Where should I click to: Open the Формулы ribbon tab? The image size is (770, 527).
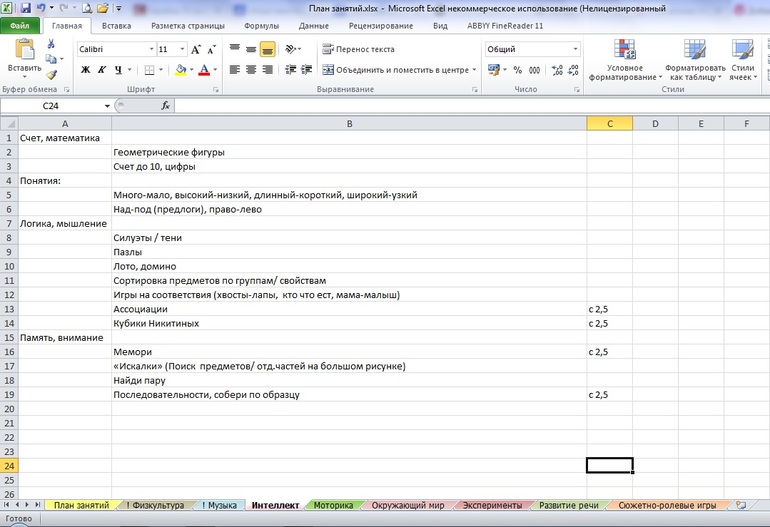[261, 26]
